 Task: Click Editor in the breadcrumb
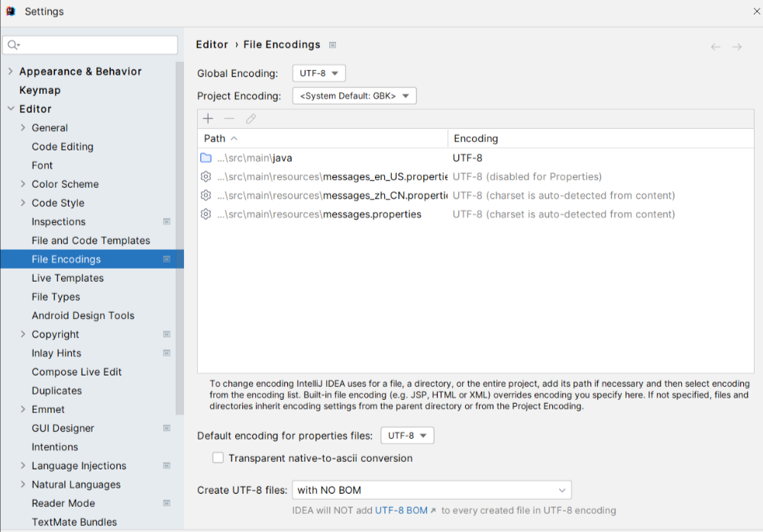[x=212, y=45]
